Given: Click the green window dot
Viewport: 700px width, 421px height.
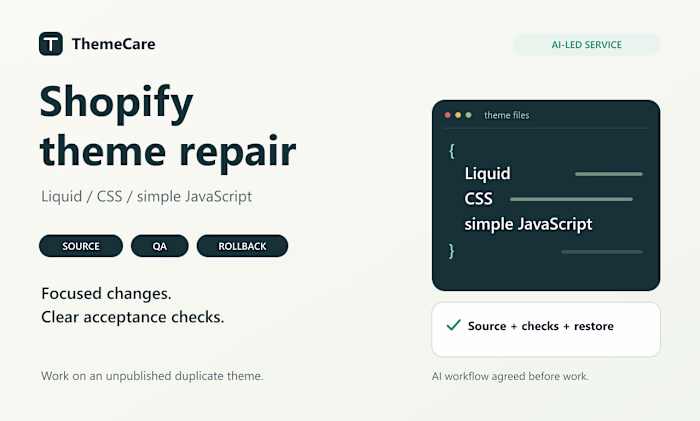Looking at the screenshot, I should click(468, 115).
